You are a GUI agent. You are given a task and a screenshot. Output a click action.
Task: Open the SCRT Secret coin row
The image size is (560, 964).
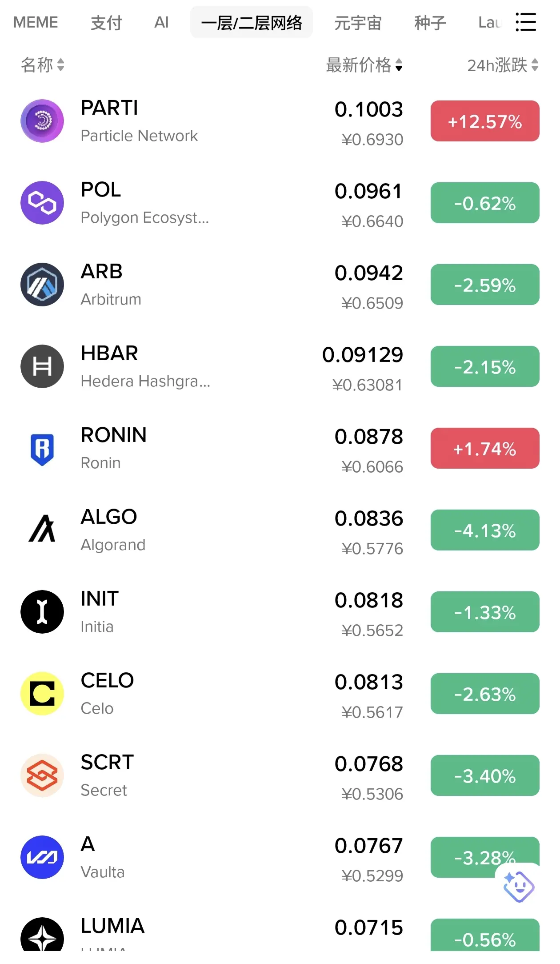tap(280, 775)
